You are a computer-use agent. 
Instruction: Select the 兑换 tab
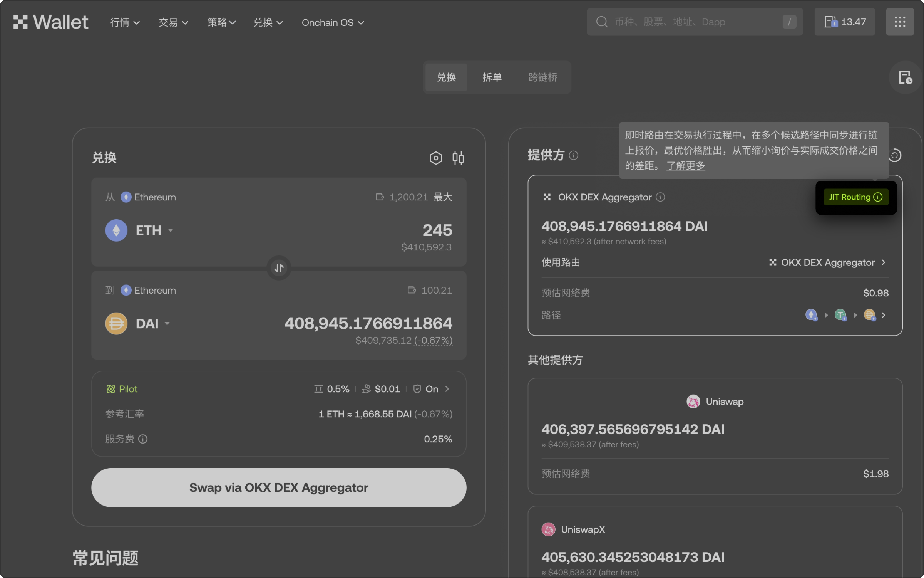pyautogui.click(x=446, y=77)
